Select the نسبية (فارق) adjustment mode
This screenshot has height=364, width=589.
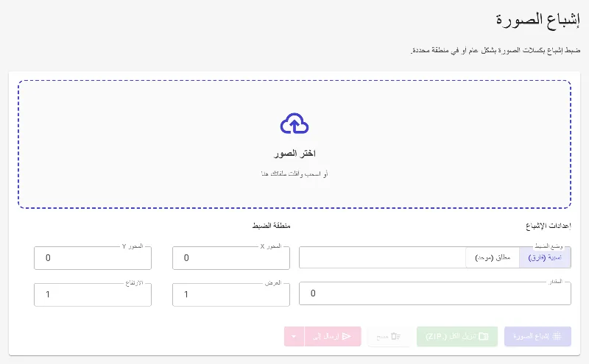[545, 257]
